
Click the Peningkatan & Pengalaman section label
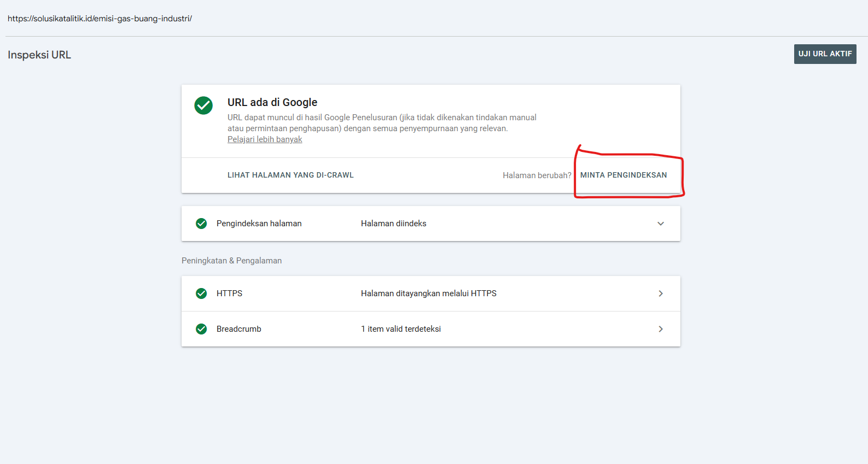coord(232,261)
